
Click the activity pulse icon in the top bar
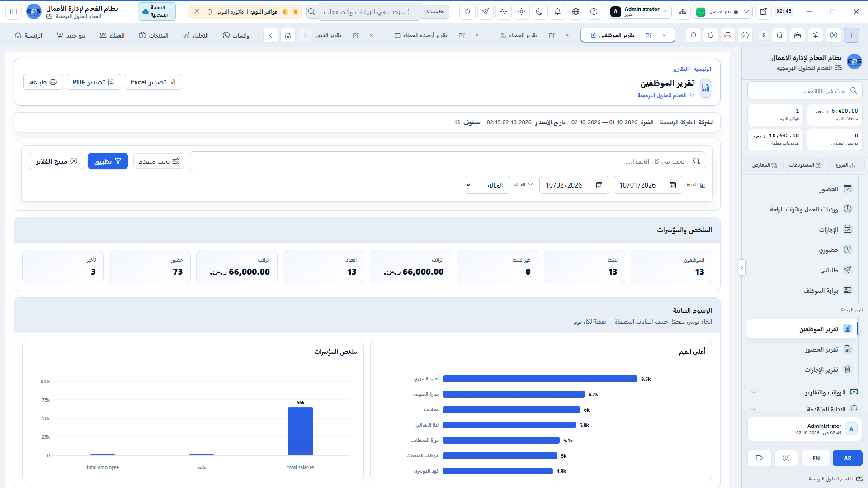pos(503,12)
